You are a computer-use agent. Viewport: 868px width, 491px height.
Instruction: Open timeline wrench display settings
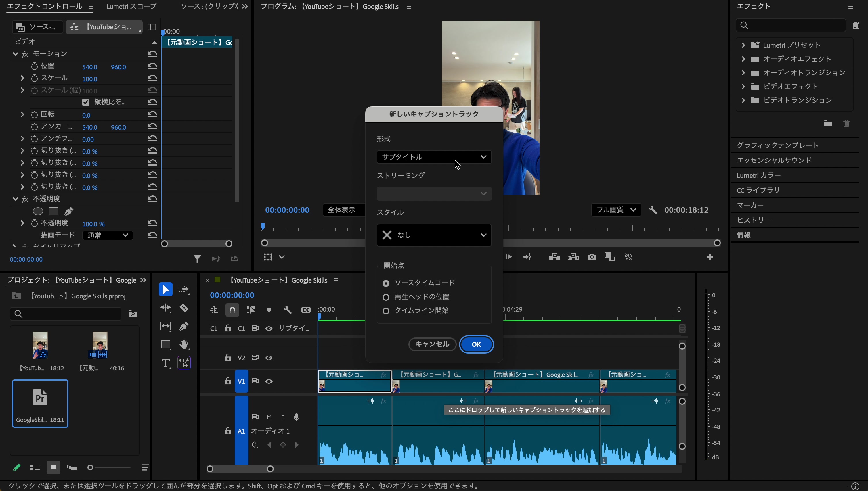[x=287, y=310]
